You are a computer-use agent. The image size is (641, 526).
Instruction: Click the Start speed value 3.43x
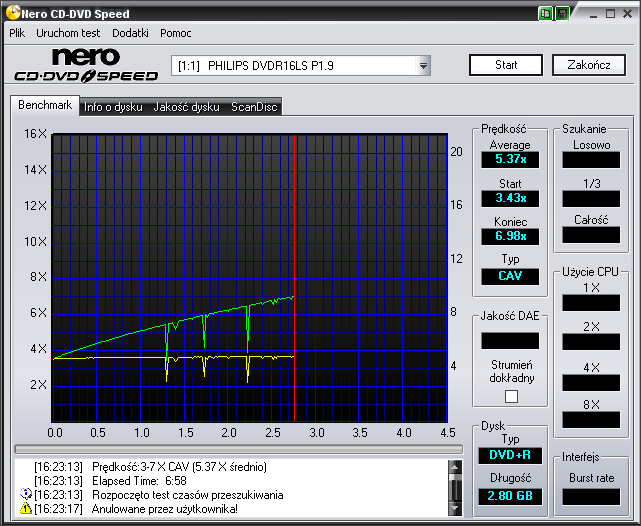pyautogui.click(x=510, y=199)
